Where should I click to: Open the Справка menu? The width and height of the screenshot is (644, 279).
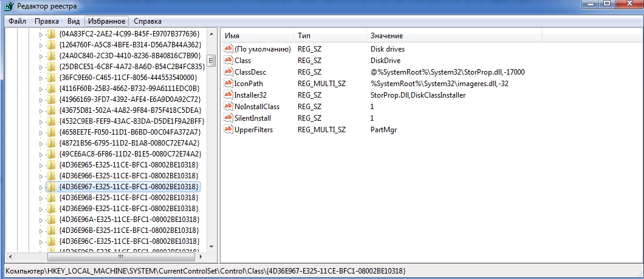(x=148, y=21)
